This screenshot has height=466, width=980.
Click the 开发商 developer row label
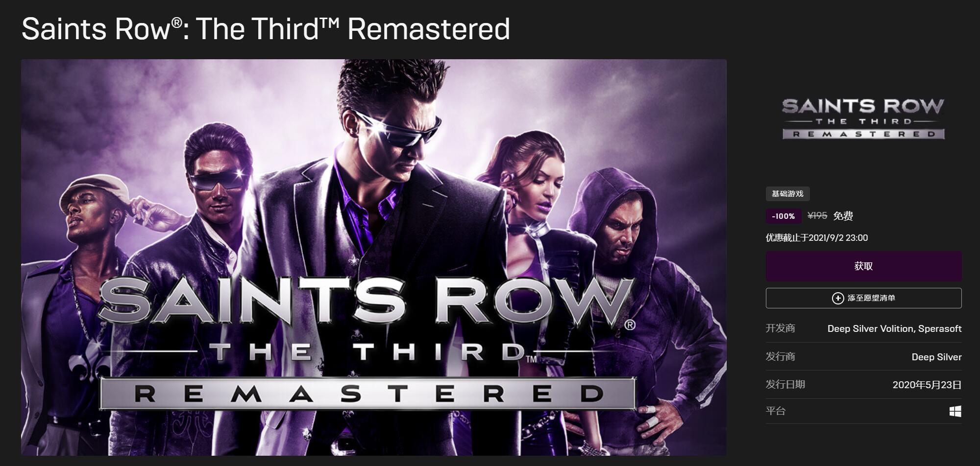pos(781,328)
